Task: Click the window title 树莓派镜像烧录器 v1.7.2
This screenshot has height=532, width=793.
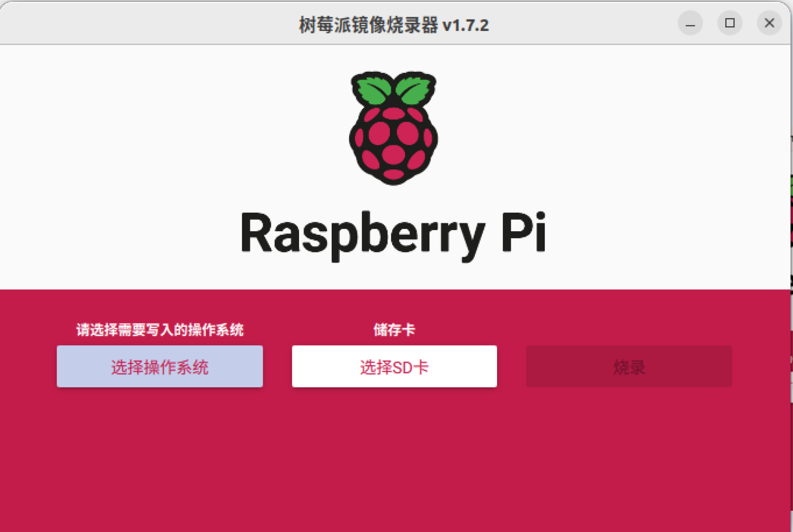Action: [x=393, y=25]
